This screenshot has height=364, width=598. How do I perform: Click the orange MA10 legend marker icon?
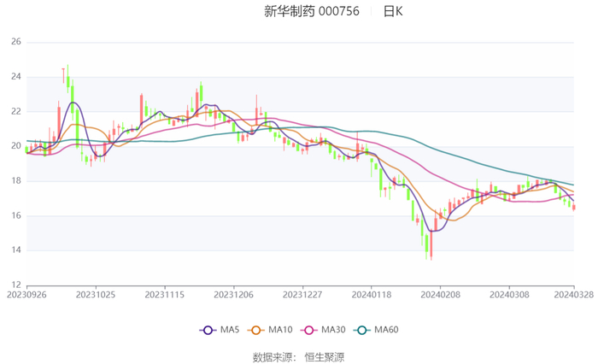click(x=255, y=330)
